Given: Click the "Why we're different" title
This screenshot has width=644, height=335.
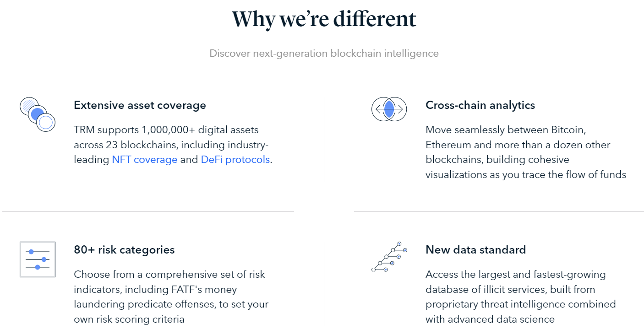Looking at the screenshot, I should click(x=324, y=19).
